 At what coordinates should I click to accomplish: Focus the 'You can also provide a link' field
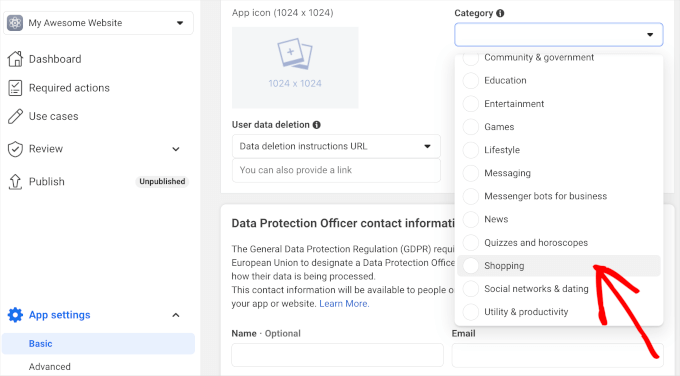coord(336,170)
